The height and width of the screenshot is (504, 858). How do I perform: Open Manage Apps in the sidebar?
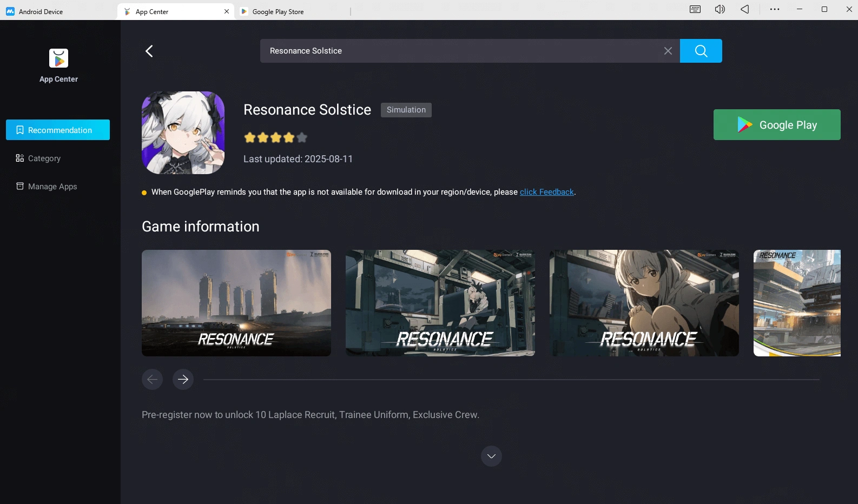[x=58, y=186]
